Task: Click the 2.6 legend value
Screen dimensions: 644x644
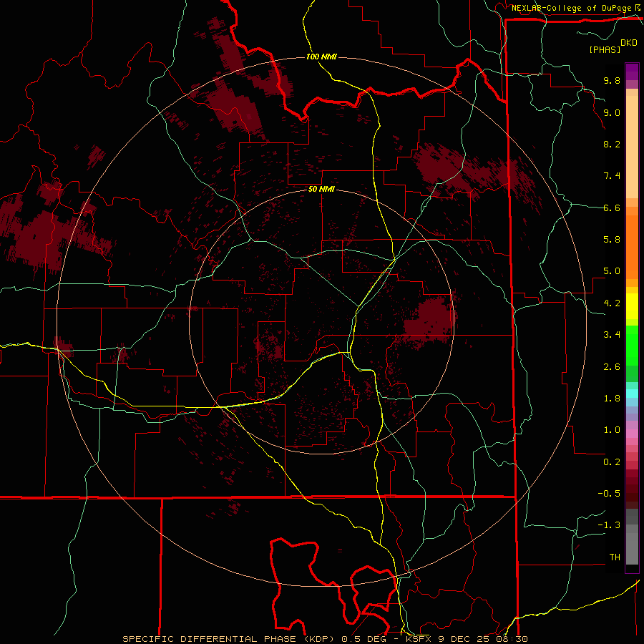Action: [x=612, y=367]
